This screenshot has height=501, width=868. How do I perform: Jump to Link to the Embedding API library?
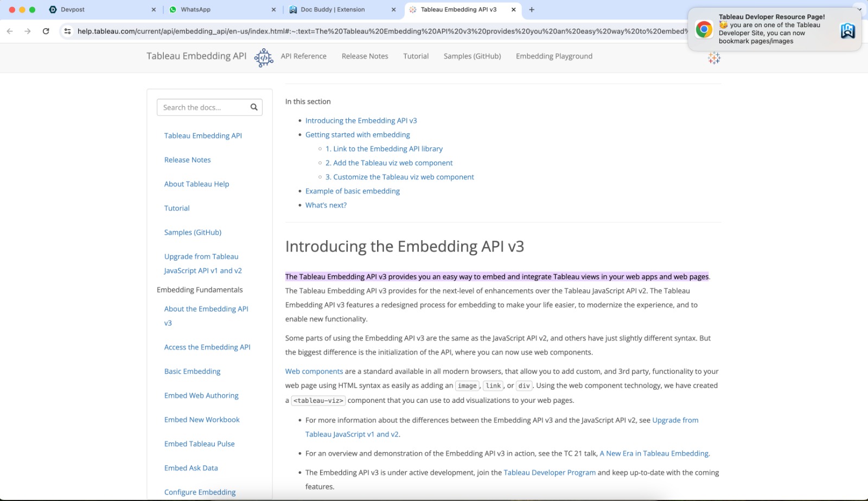point(384,149)
